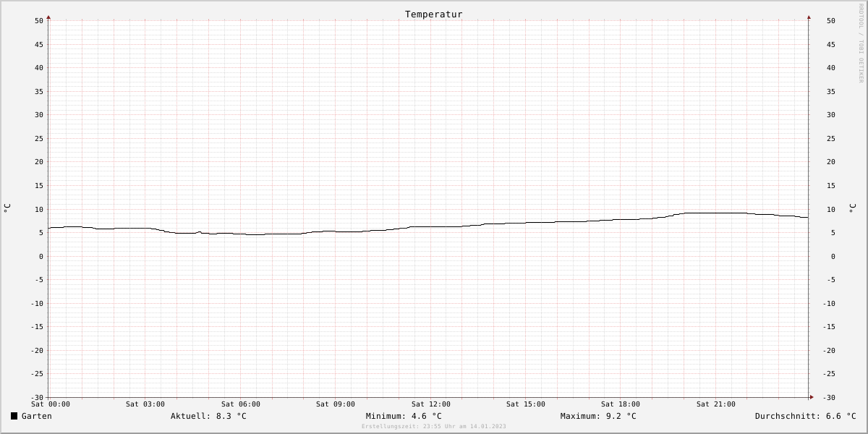Click the faint "Erstellungszeit: 23:55 Uhr" footer text
This screenshot has width=868, height=434.
pyautogui.click(x=434, y=426)
